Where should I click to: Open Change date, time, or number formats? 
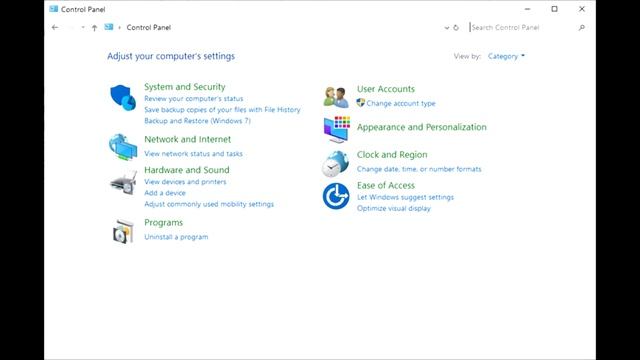point(419,169)
